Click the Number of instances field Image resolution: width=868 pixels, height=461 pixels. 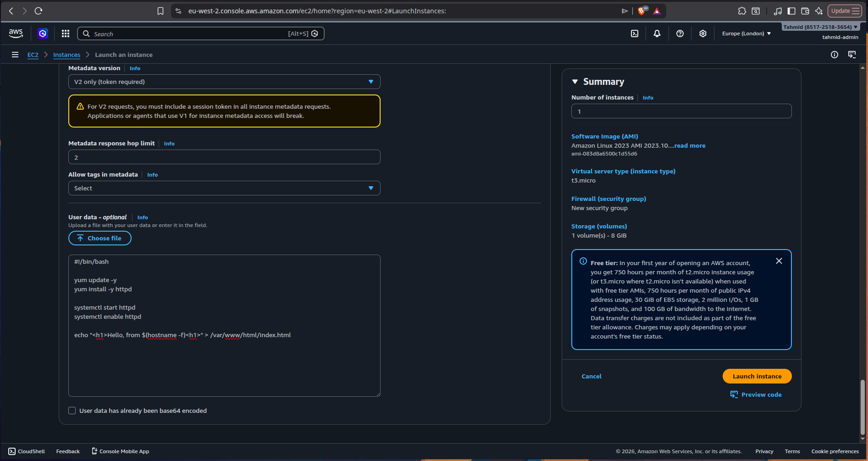pyautogui.click(x=681, y=111)
